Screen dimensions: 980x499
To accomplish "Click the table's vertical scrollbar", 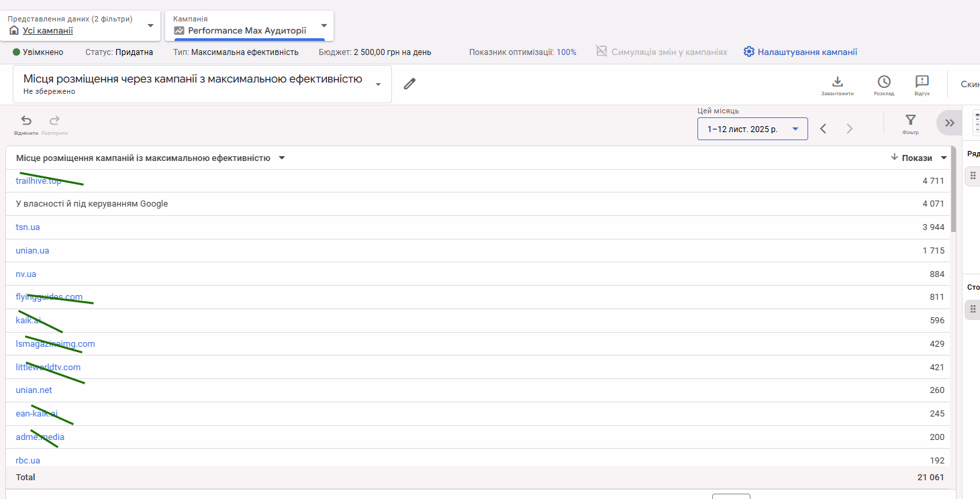I will pos(953,189).
